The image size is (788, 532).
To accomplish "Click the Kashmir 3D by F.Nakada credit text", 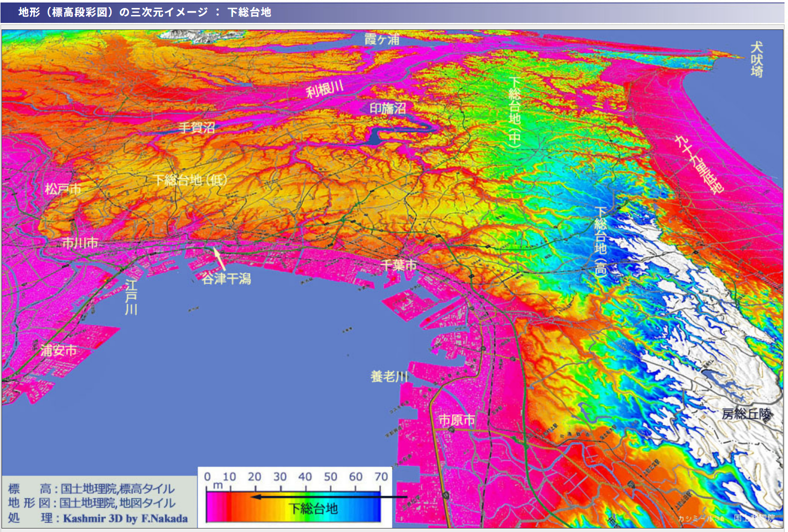I will coord(126,518).
